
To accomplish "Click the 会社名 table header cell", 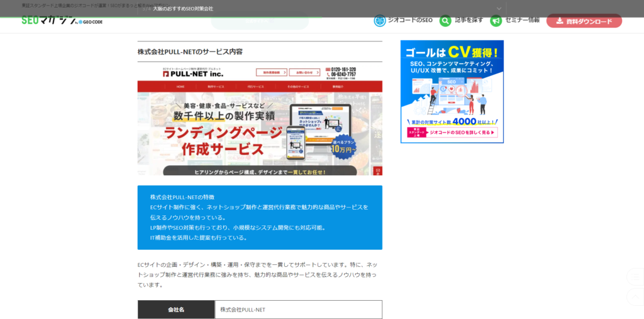I will tap(176, 310).
